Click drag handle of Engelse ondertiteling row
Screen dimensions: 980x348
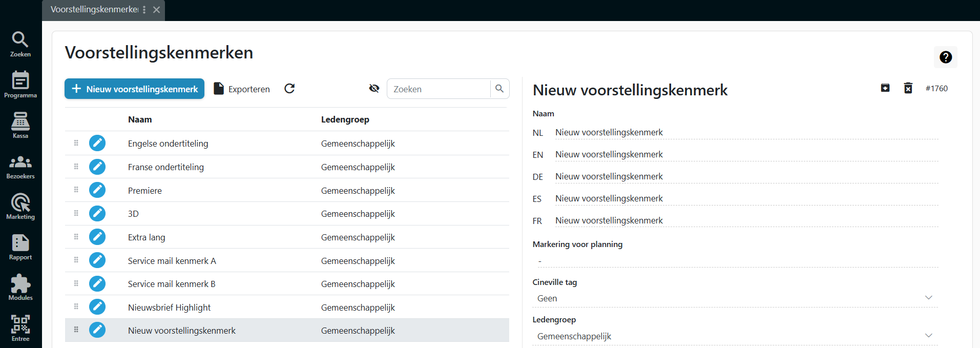coord(76,143)
